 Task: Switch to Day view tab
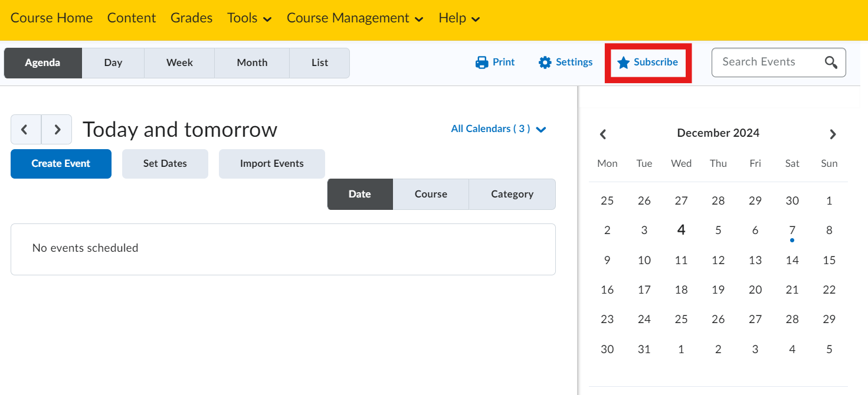point(113,63)
